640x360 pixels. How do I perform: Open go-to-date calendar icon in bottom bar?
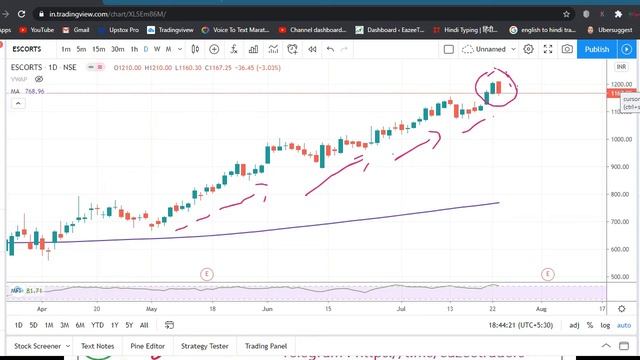pos(169,325)
